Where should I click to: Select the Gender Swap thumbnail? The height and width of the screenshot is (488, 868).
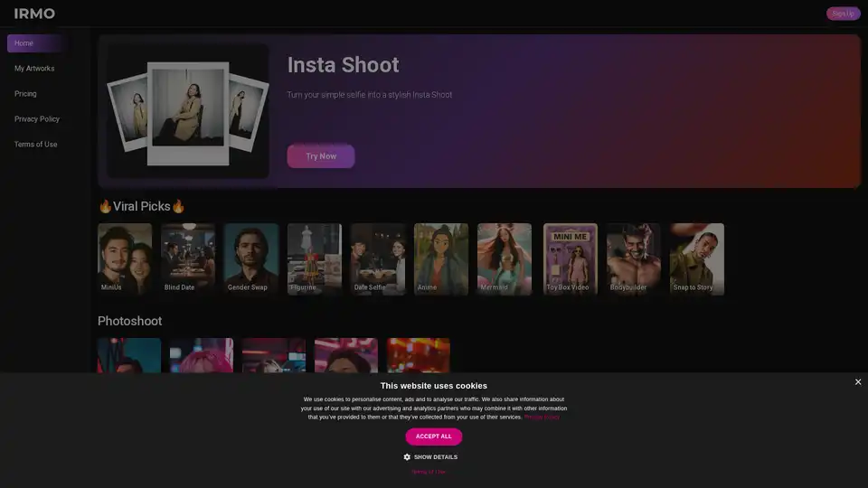click(251, 259)
